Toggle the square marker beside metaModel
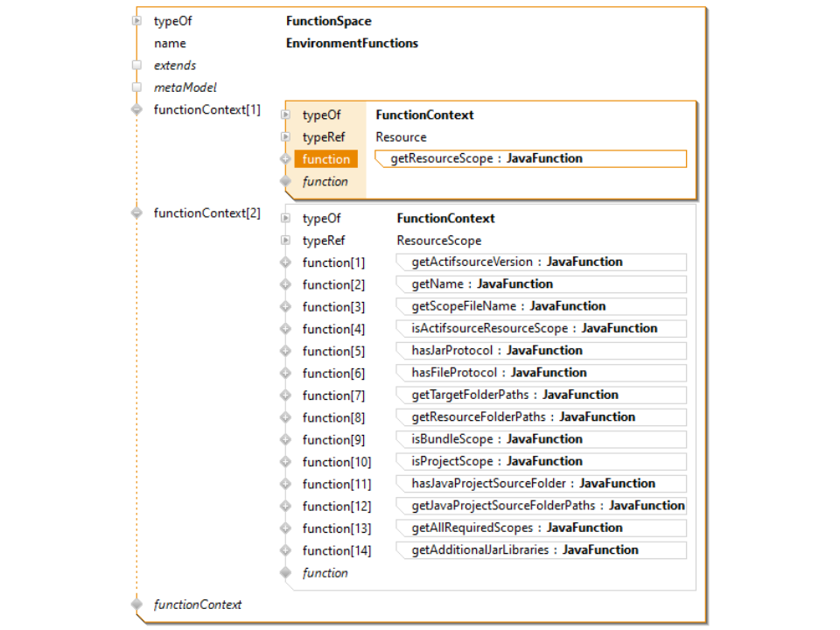Image resolution: width=840 pixels, height=630 pixels. pos(136,87)
